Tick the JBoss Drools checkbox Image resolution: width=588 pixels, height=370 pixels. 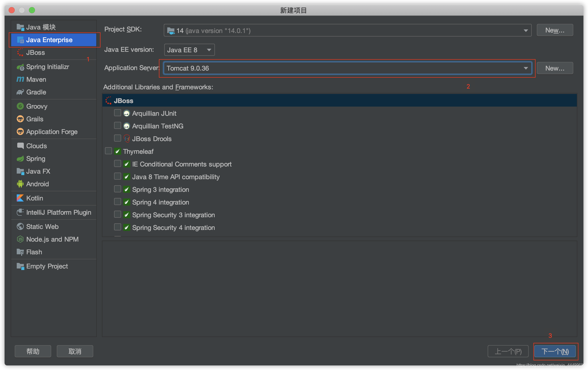click(117, 138)
